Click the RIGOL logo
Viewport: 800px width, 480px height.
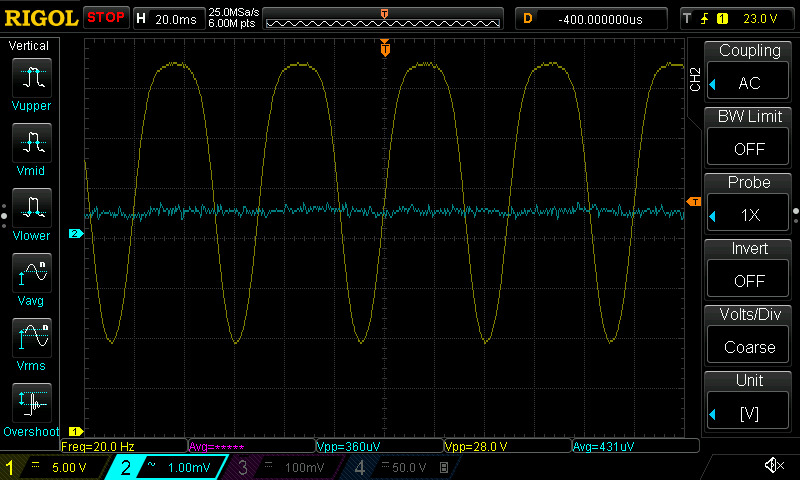(41, 18)
